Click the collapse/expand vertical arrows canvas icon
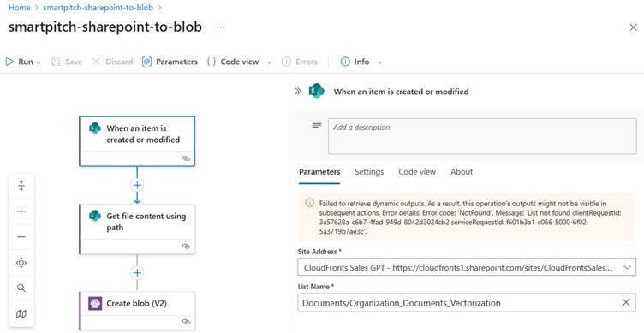The width and height of the screenshot is (644, 333). point(21,186)
